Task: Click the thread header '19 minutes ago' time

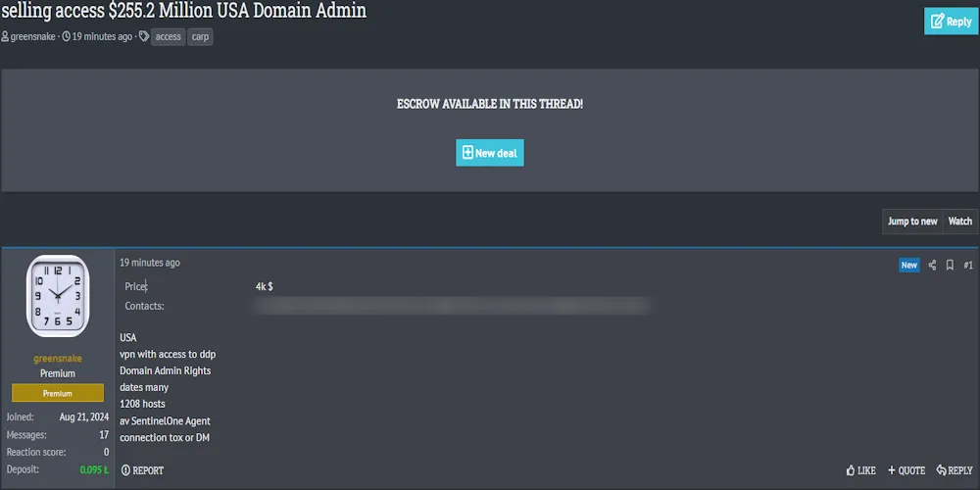Action: coord(102,37)
